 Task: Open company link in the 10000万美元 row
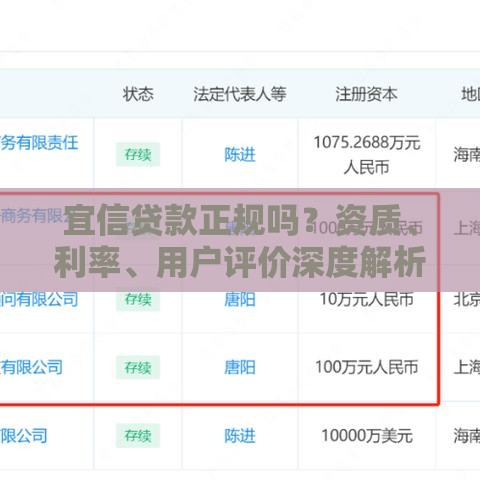point(23,435)
